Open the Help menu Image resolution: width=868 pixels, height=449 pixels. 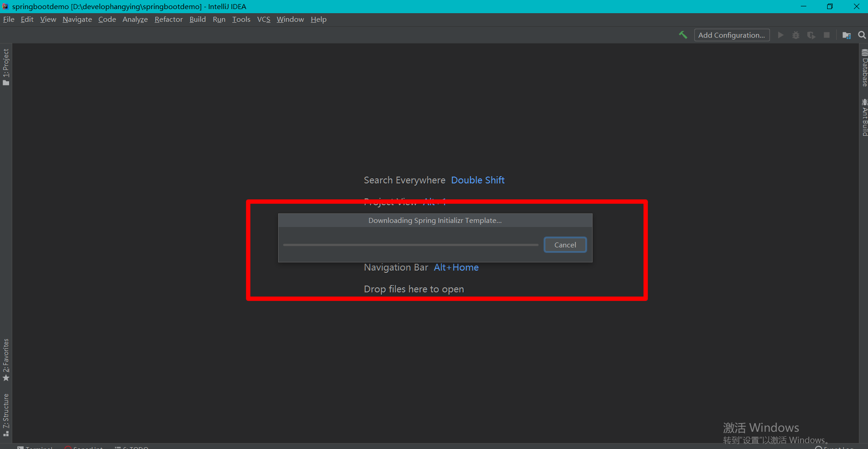pos(319,19)
